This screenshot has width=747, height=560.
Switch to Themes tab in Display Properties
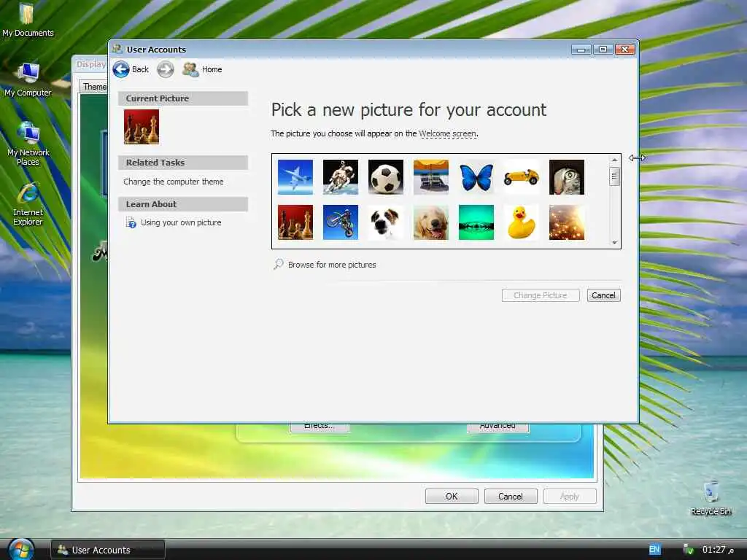pyautogui.click(x=94, y=87)
